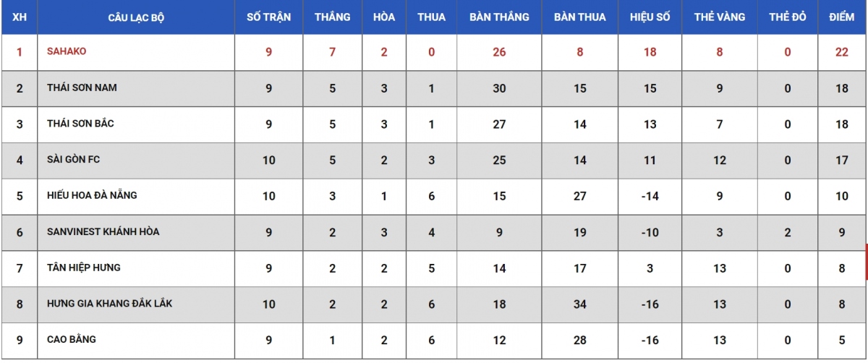
Task: Click the BÀN THẮNG column header
Action: point(499,17)
